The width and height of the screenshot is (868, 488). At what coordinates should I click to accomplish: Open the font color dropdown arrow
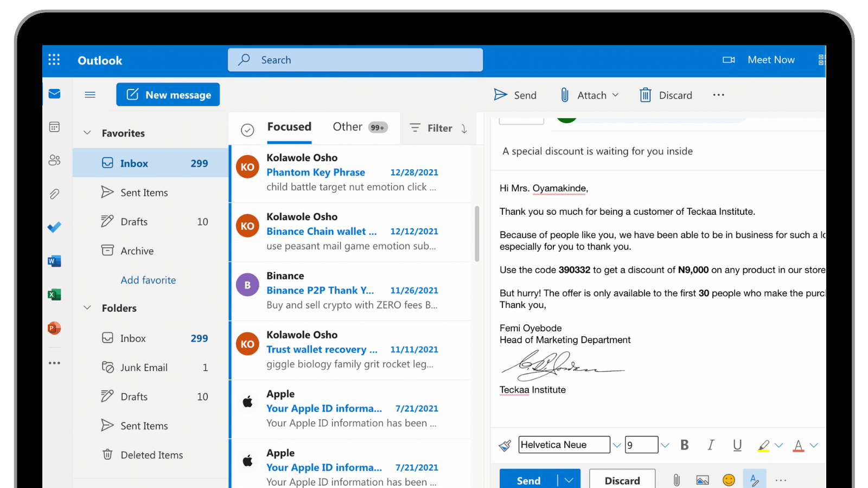[814, 445]
